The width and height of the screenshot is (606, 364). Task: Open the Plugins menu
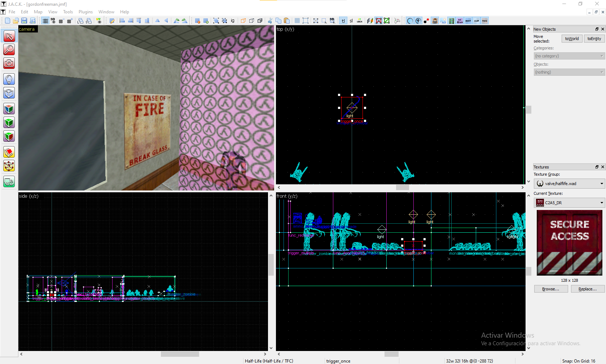[x=85, y=12]
